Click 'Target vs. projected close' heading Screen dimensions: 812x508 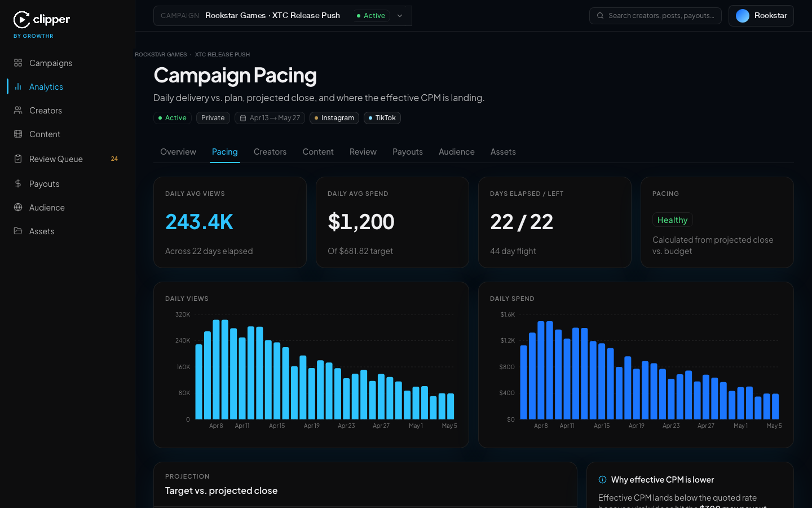coord(221,491)
